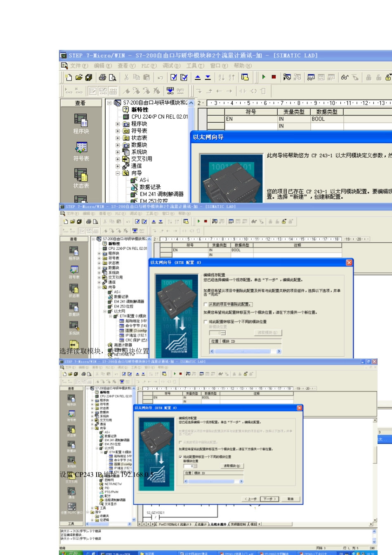Select EM 241 调制解调器 in top screenshot tree
This screenshot has width=392, height=555.
coord(161,194)
